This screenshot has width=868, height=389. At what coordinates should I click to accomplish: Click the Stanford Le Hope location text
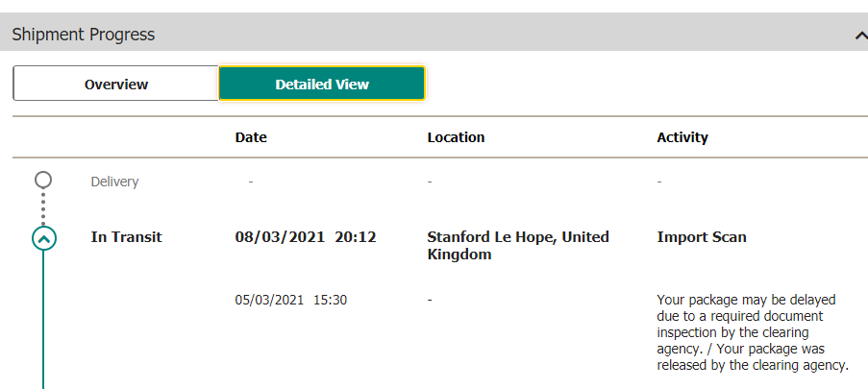(x=517, y=245)
